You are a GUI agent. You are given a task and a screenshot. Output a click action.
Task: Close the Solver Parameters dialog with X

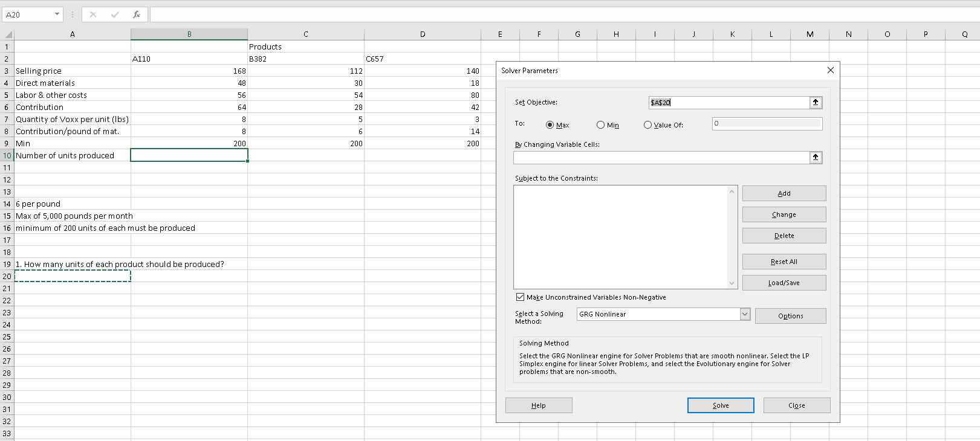pyautogui.click(x=830, y=70)
